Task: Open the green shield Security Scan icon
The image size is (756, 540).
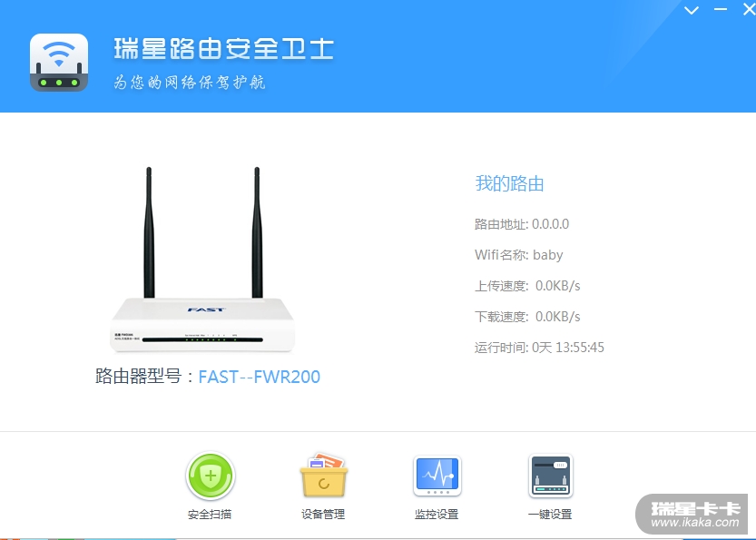Action: pyautogui.click(x=211, y=476)
